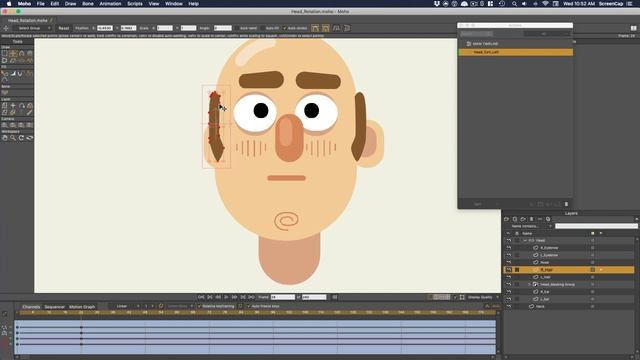
Task: Click the delete layer trash icon in Layers panel
Action: click(x=531, y=219)
